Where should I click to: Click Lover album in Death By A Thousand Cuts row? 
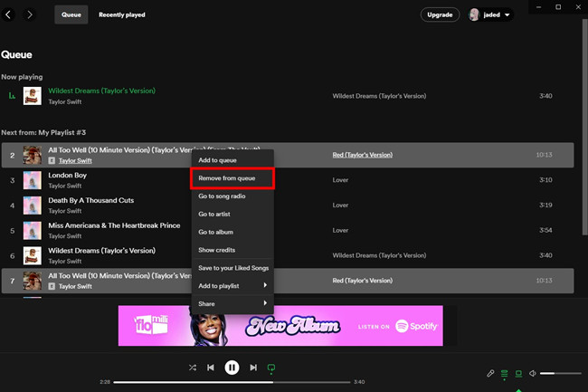340,206
